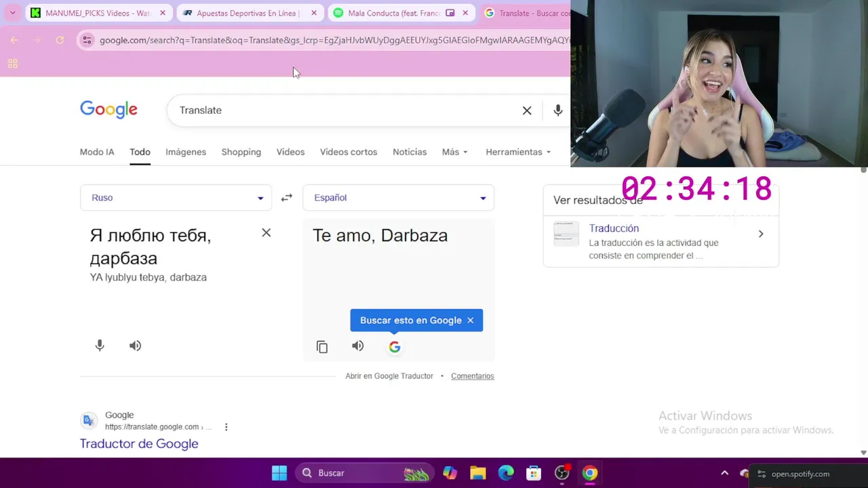This screenshot has height=488, width=868.
Task: Show Shopping search results
Action: 241,152
